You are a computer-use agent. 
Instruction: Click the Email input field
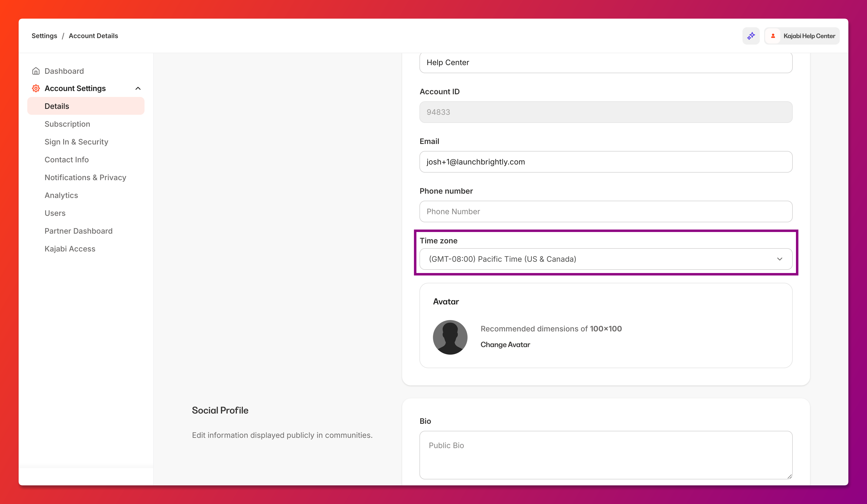(x=606, y=162)
